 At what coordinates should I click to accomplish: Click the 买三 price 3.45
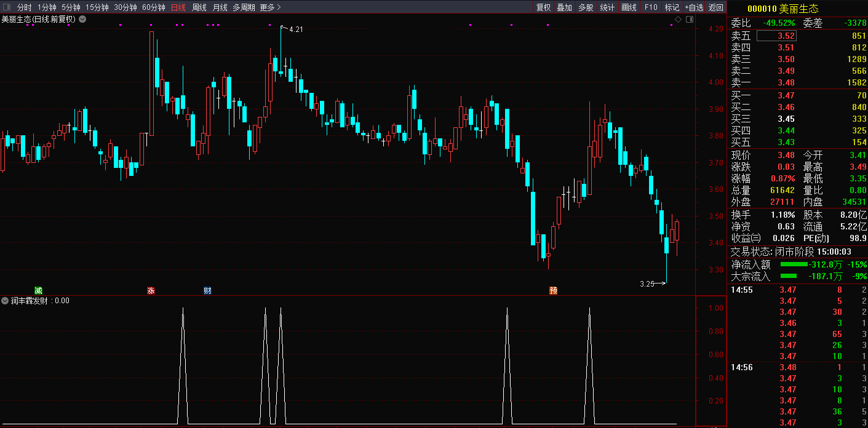786,119
